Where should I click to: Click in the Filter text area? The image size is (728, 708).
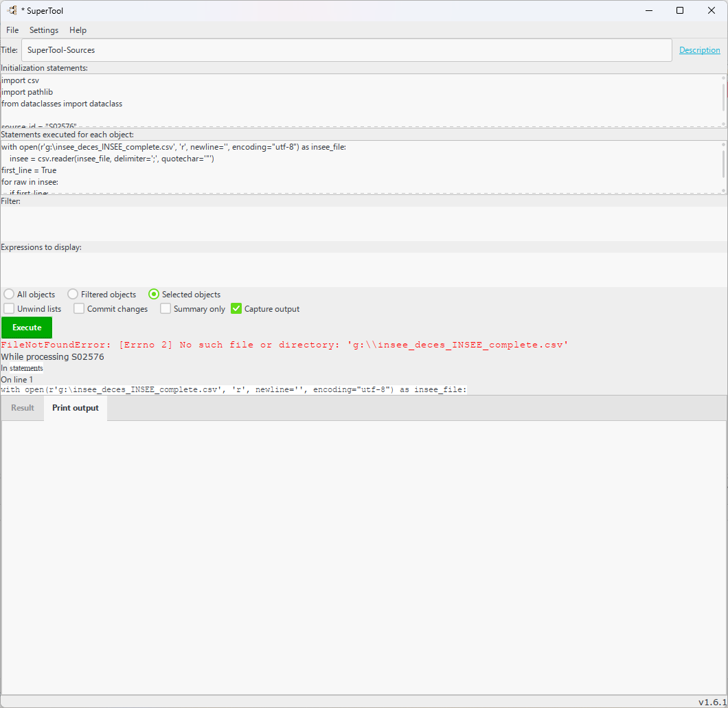pos(363,223)
